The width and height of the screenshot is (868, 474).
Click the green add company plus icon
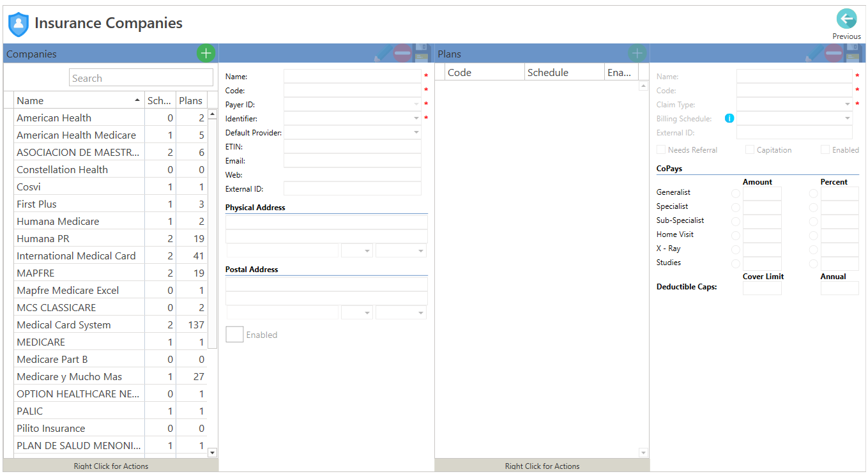coord(206,53)
